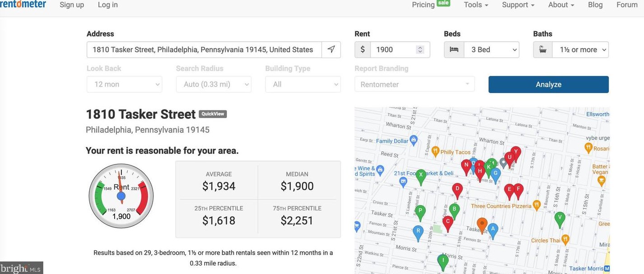Click the Rent amount stepper arrows
Viewport: 644px width, 274px height.
(420, 50)
